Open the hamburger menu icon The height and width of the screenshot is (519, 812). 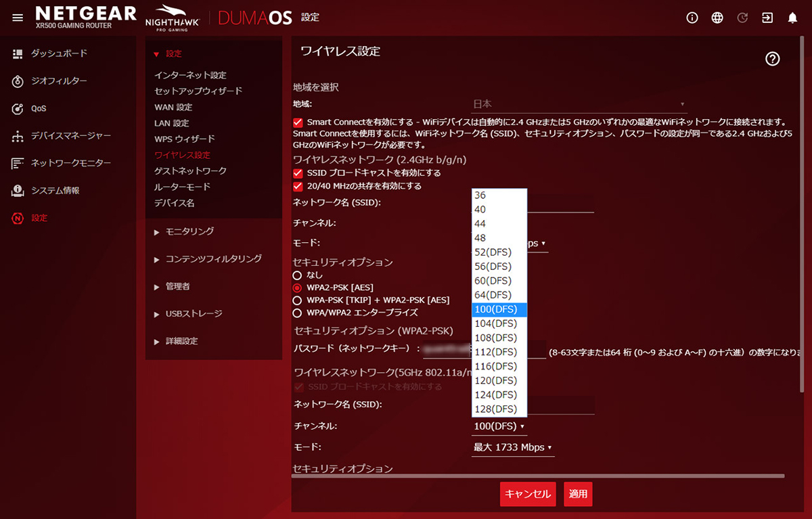coord(18,18)
